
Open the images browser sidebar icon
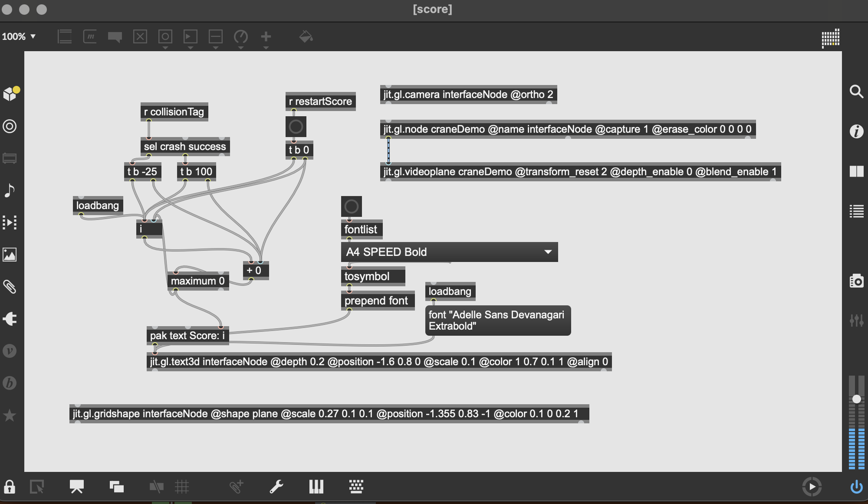pos(10,255)
